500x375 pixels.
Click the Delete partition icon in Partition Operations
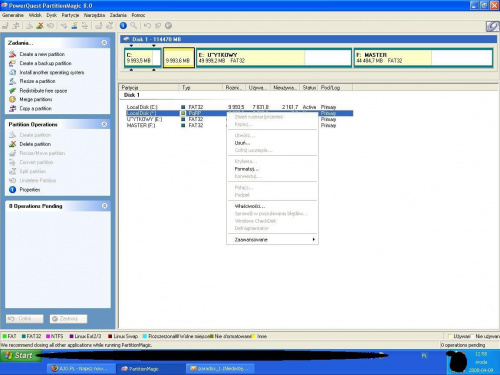[12, 144]
